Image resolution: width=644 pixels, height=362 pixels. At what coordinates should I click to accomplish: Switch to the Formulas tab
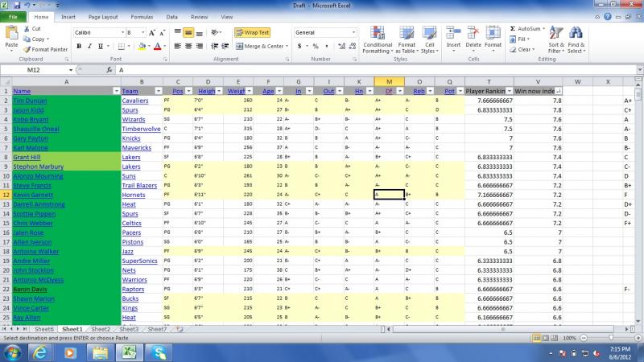click(142, 17)
